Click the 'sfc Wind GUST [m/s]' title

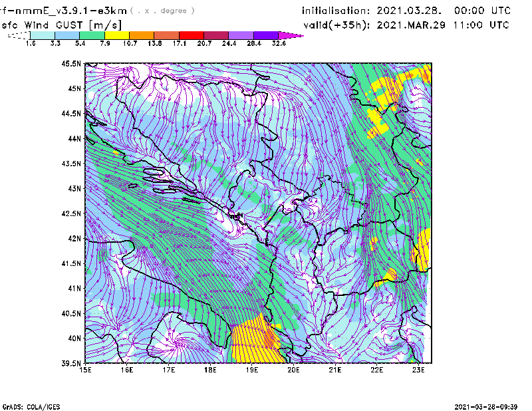coord(61,25)
